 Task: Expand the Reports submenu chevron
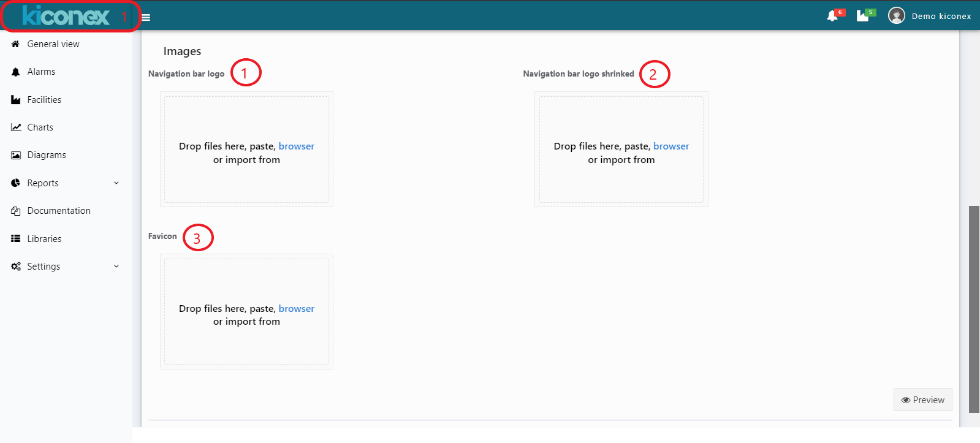click(116, 183)
